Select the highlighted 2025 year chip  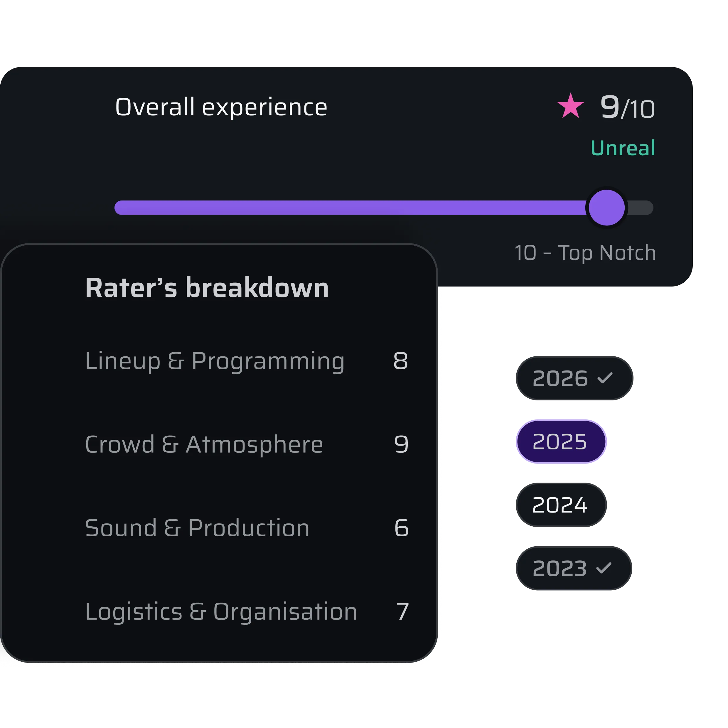[561, 441]
